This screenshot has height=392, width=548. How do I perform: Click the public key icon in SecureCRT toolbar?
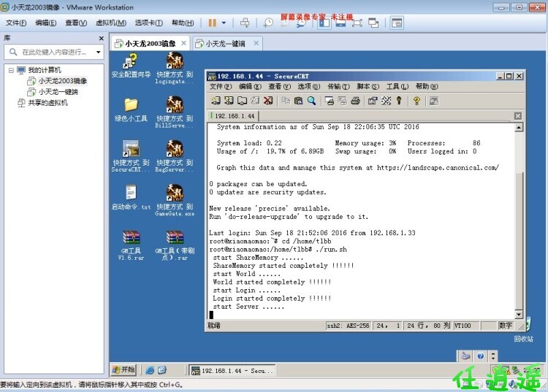pyautogui.click(x=399, y=101)
